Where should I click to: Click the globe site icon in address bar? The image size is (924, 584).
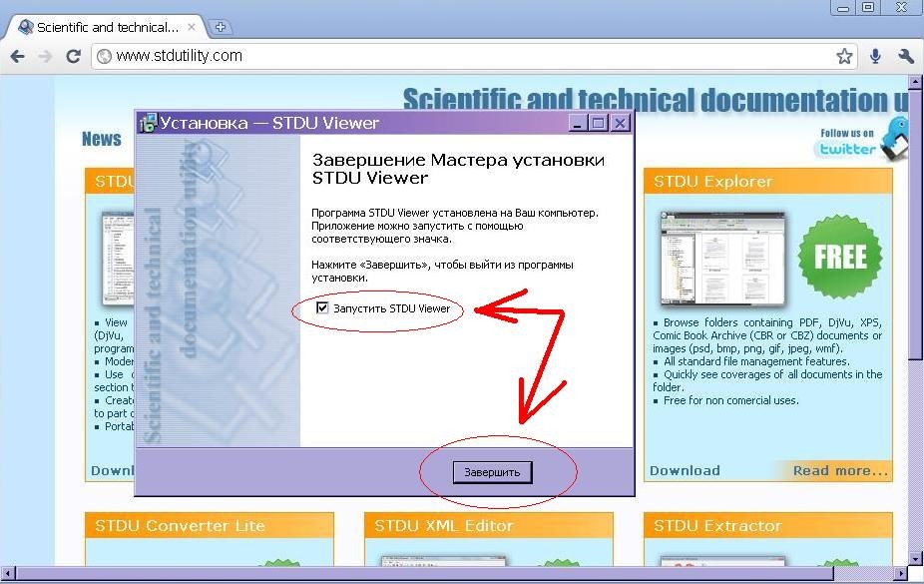[x=105, y=56]
